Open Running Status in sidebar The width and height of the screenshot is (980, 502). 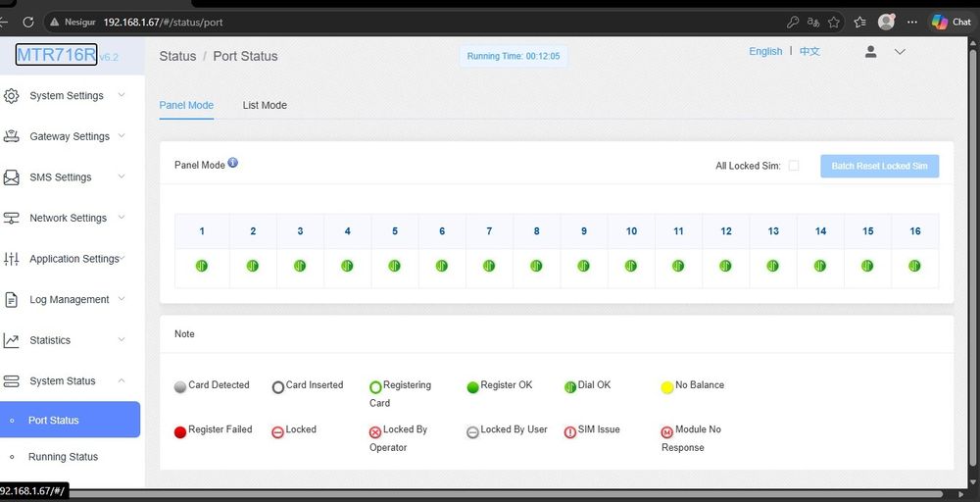[63, 457]
